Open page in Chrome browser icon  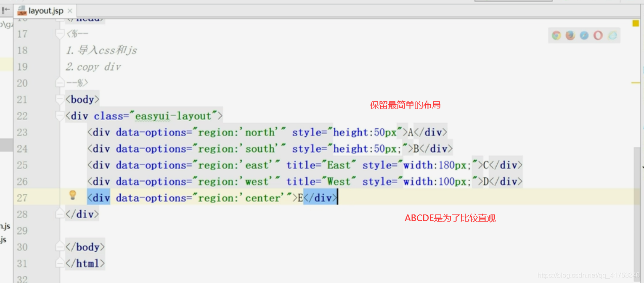557,36
